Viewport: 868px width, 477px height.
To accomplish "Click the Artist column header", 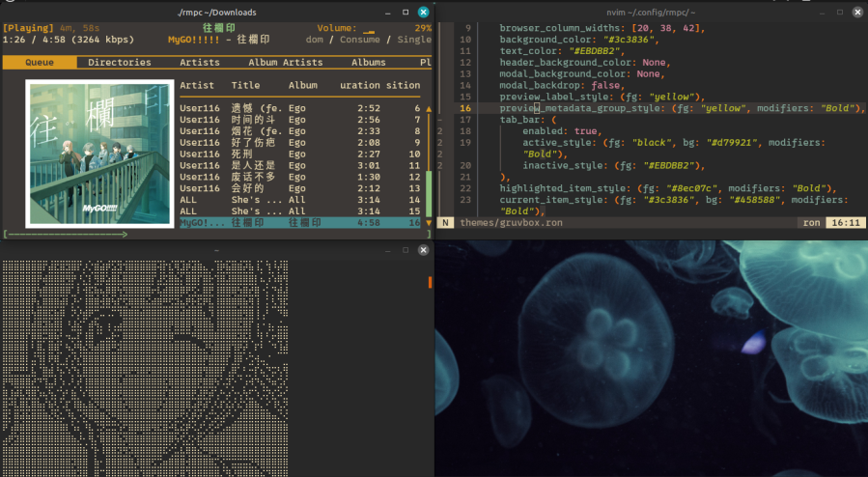I will point(197,85).
